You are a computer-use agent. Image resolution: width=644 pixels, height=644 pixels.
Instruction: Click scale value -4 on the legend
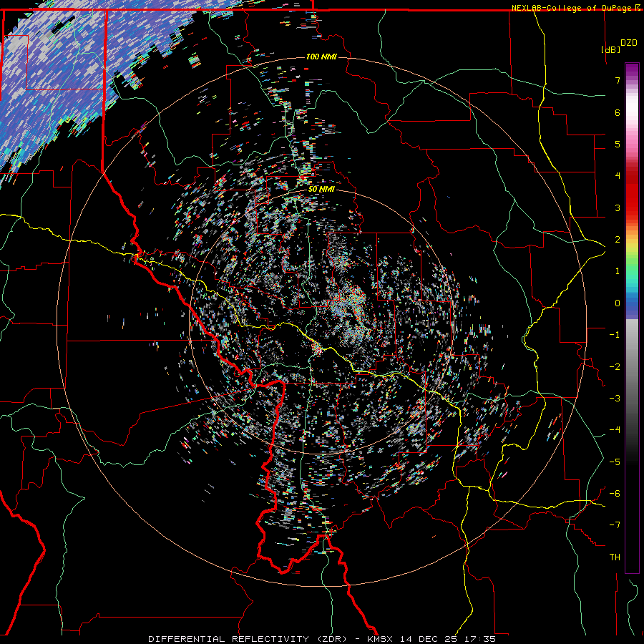(x=615, y=430)
